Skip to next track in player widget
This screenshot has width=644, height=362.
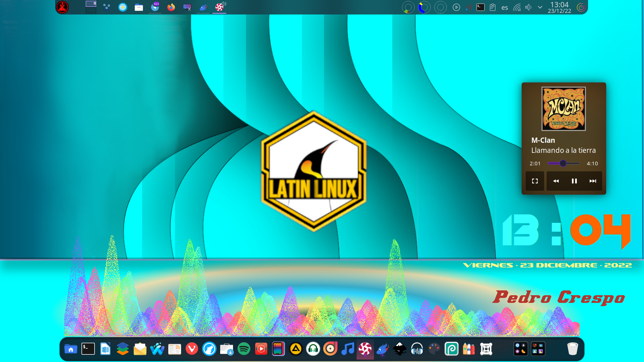point(593,181)
